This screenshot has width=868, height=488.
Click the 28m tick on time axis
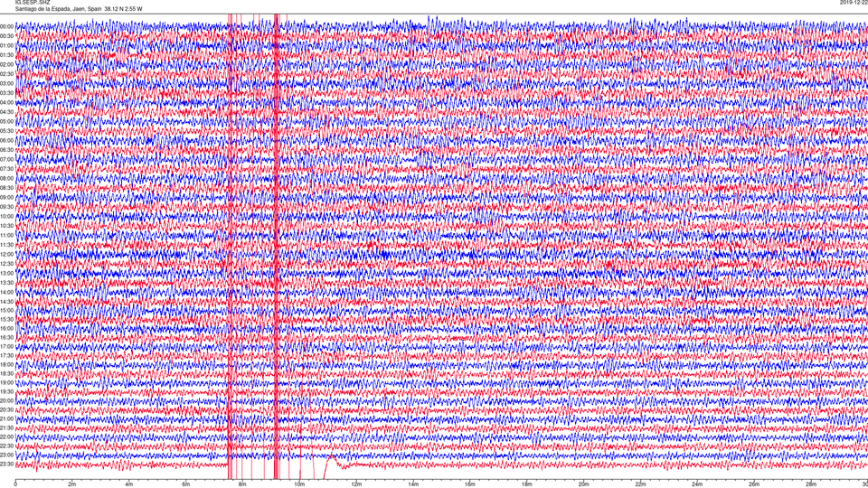click(811, 484)
